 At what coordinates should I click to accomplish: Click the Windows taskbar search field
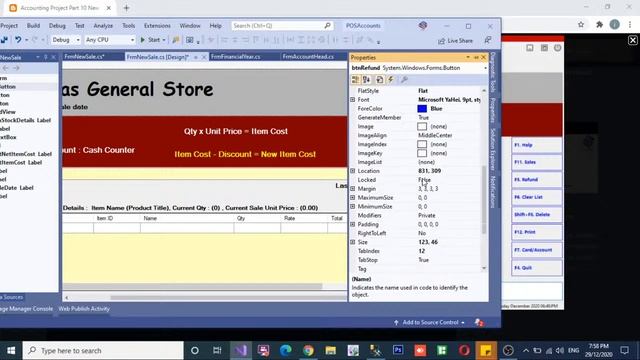tap(103, 350)
